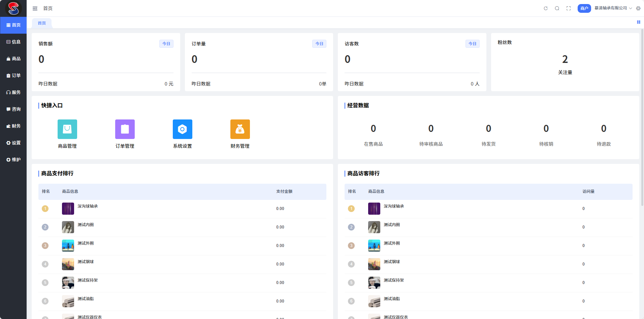The height and width of the screenshot is (319, 644).
Task: Open 财务管理 quick entry icon
Action: 240,129
